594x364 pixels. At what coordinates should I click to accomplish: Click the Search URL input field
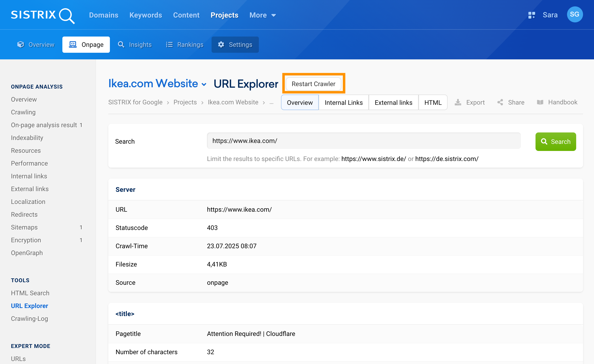[x=363, y=141]
